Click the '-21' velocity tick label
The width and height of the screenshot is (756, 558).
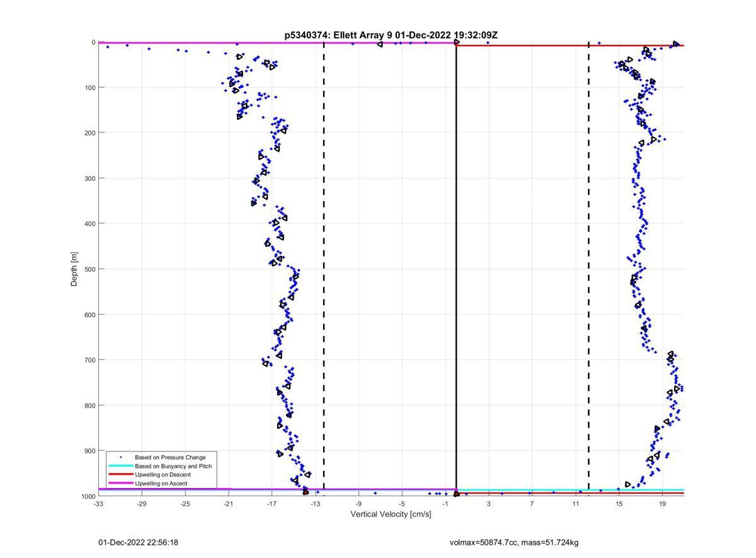tap(229, 504)
